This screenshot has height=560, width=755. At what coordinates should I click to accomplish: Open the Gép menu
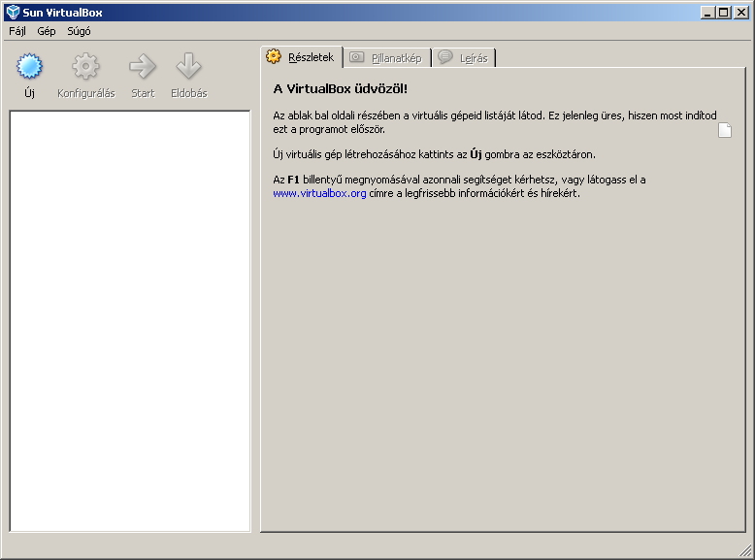coord(47,31)
